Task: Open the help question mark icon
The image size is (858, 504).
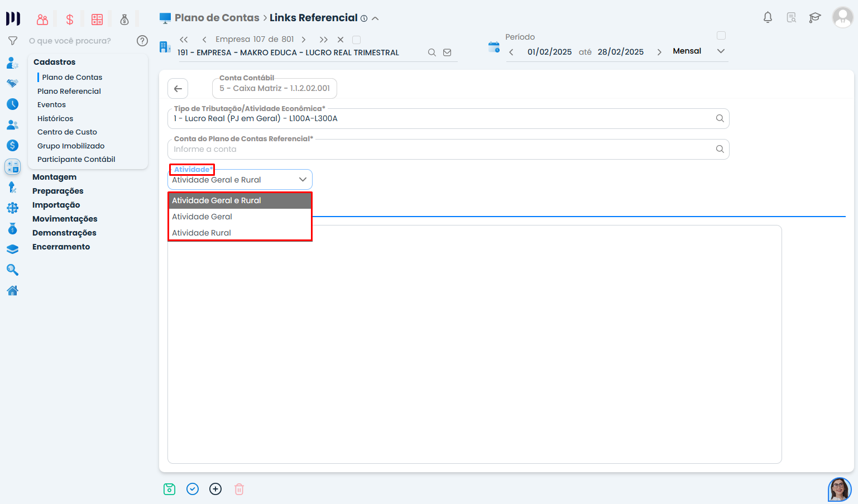Action: 142,41
